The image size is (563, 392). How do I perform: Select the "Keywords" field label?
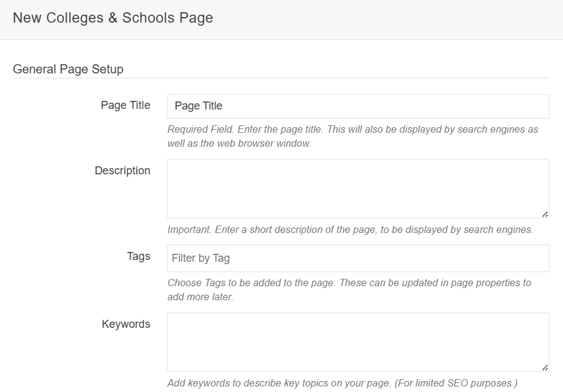[x=126, y=324]
